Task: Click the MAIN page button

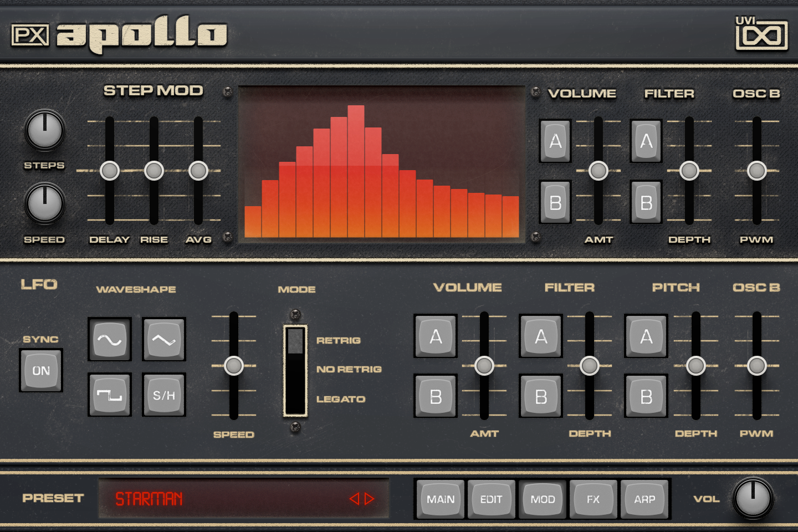Action: (x=439, y=499)
